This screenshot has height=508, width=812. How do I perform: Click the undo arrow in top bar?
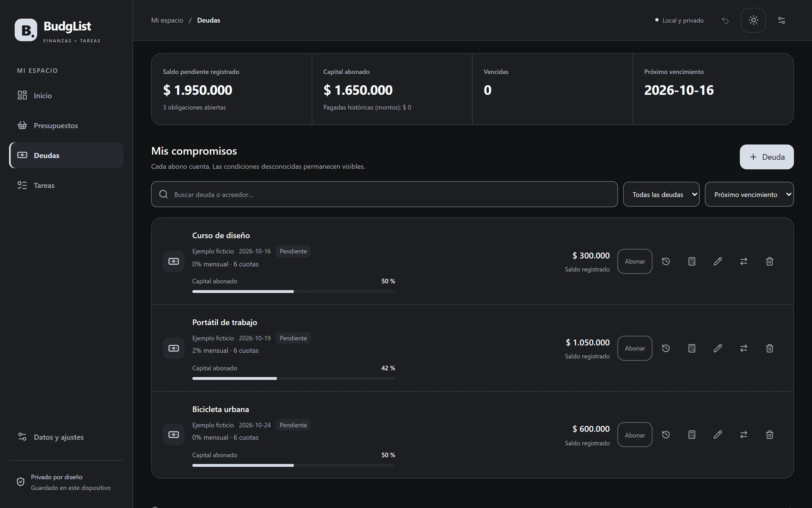725,21
